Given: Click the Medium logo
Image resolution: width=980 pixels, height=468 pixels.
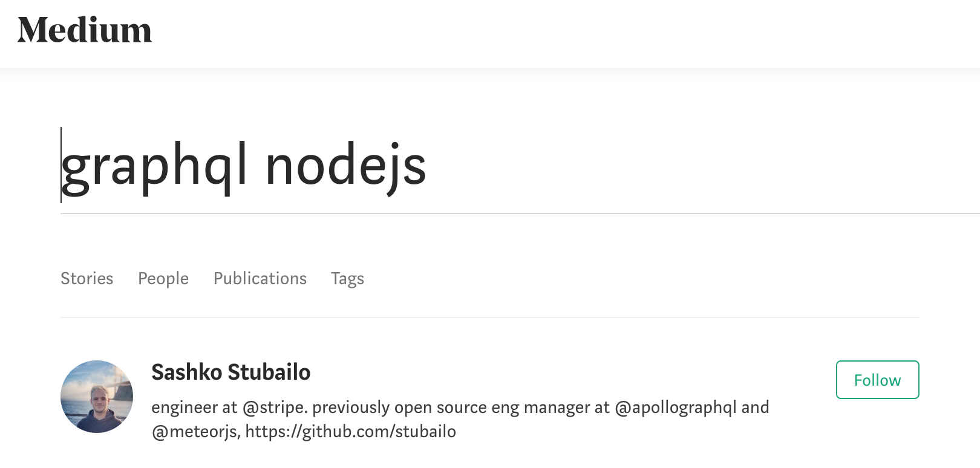Looking at the screenshot, I should (x=85, y=30).
